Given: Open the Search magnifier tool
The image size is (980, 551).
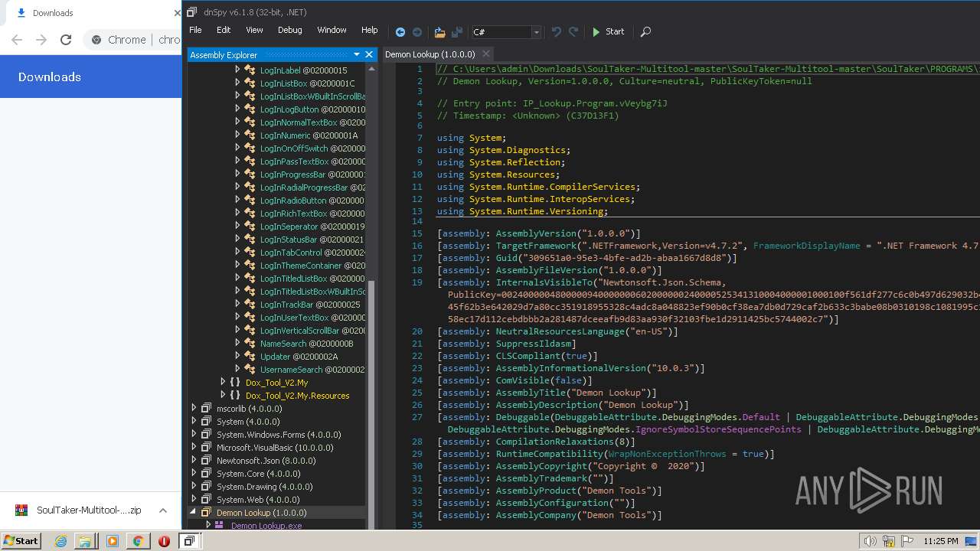Looking at the screenshot, I should pos(645,32).
